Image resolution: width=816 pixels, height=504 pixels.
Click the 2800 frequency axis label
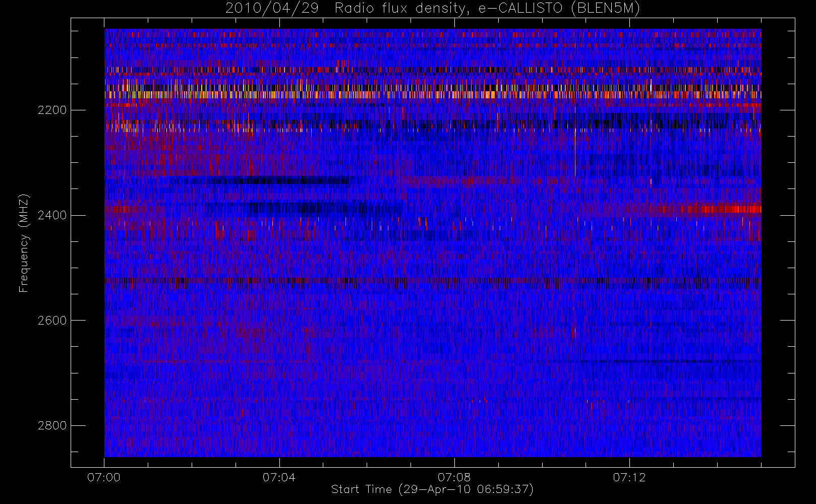pyautogui.click(x=52, y=426)
